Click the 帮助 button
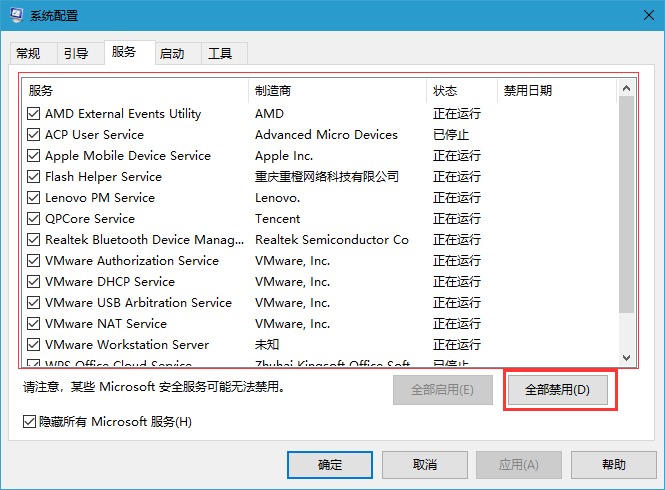 pyautogui.click(x=614, y=465)
